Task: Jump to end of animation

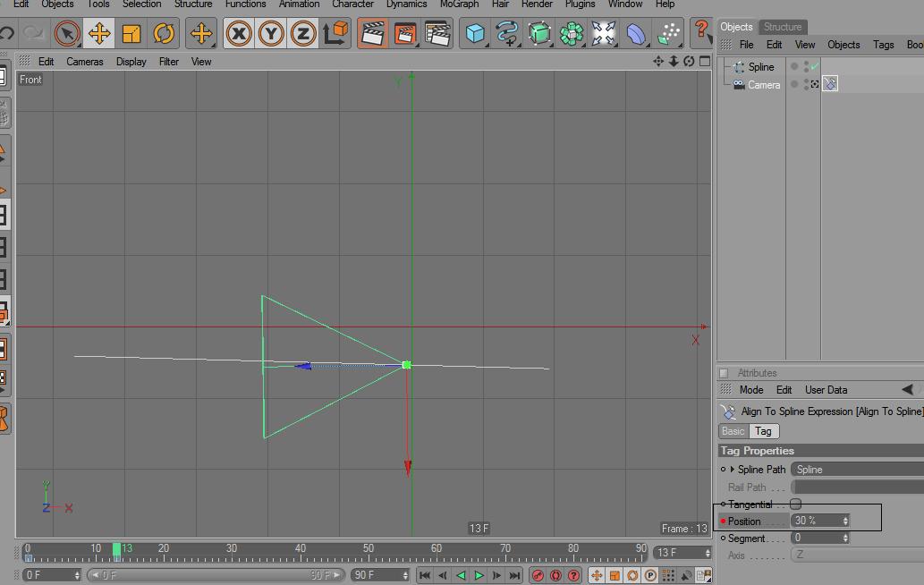Action: 515,575
